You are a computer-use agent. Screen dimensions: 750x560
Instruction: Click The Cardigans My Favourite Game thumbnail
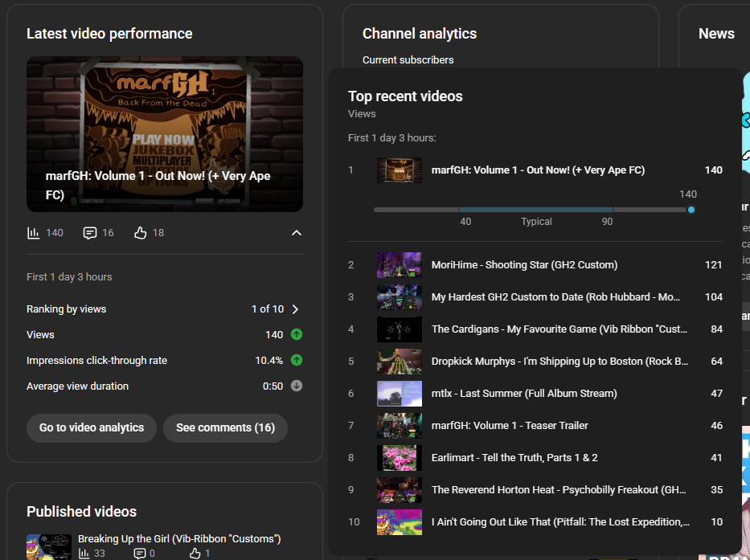click(400, 329)
